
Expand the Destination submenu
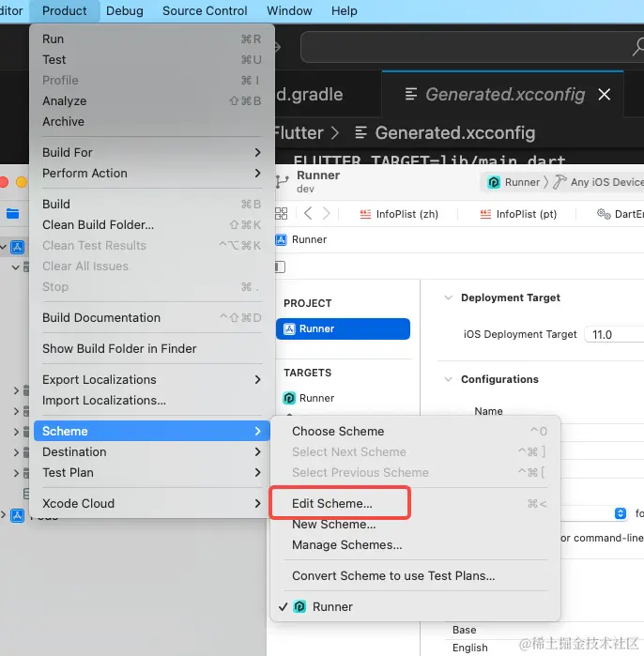click(x=152, y=451)
